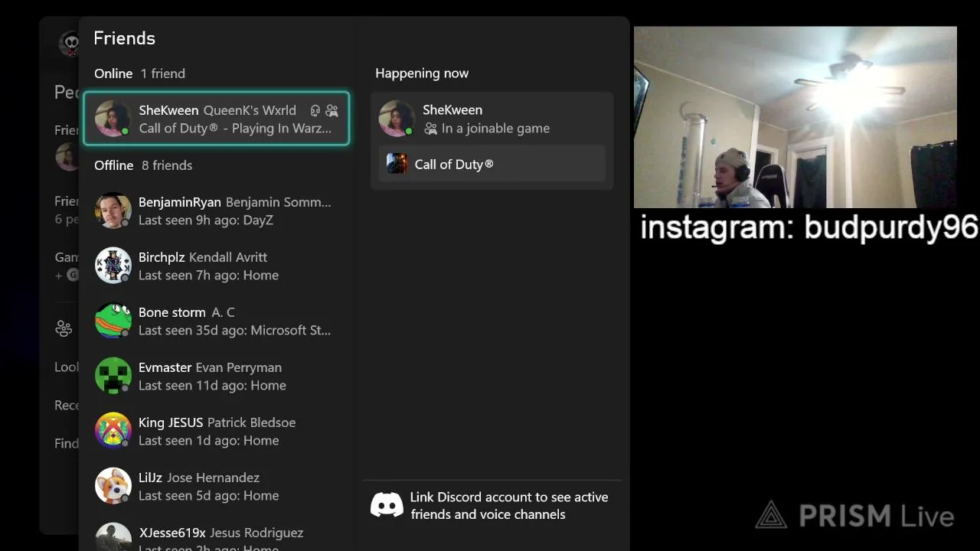
Task: Select Birchplz Kendall Avritt friend entry
Action: 216,266
